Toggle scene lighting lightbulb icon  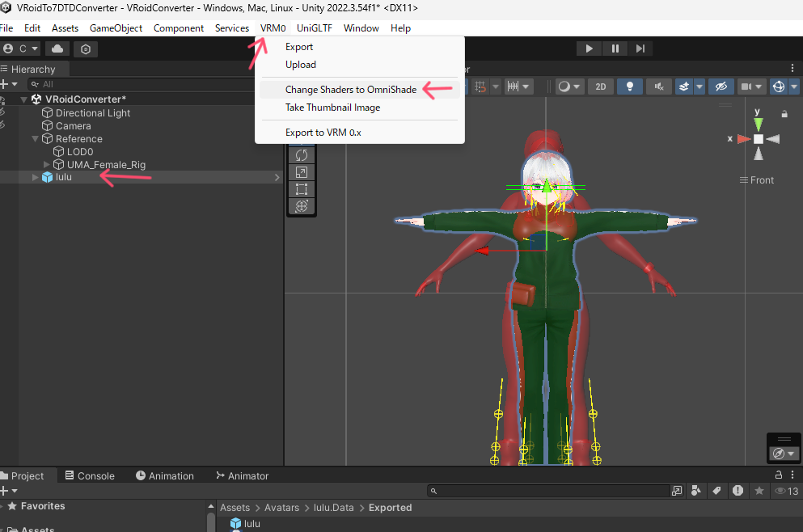coord(629,87)
